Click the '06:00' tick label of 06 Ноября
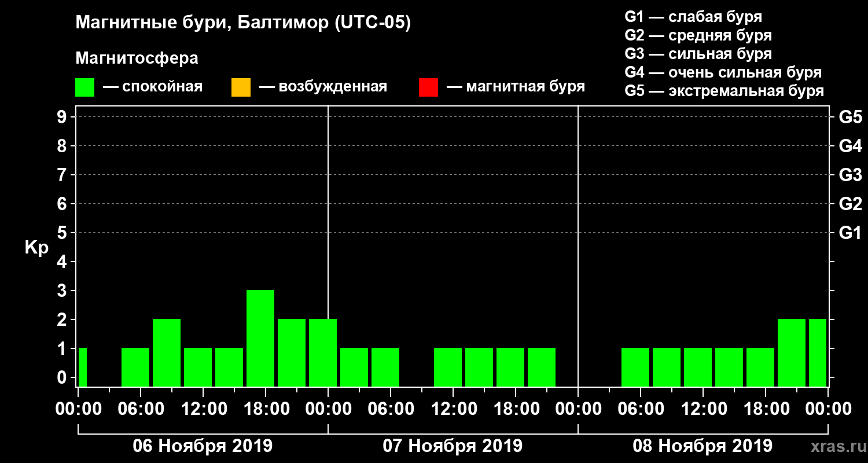The image size is (868, 463). (140, 409)
